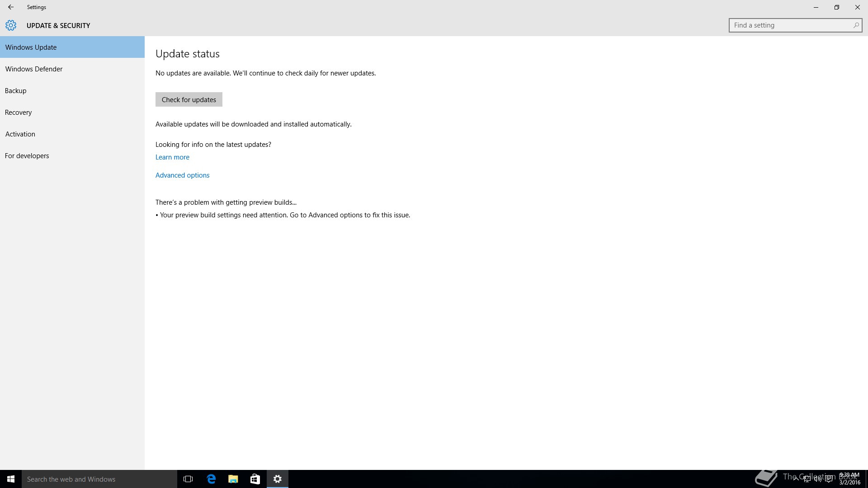
Task: Open Task View from the taskbar
Action: pyautogui.click(x=188, y=479)
